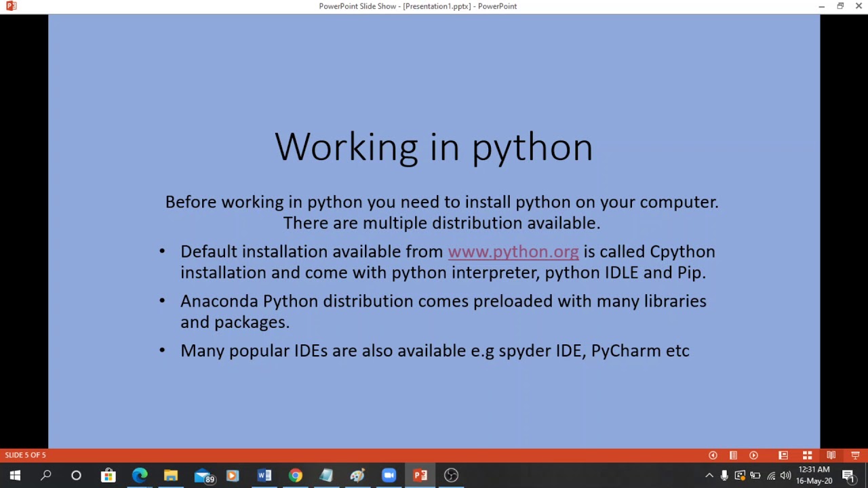Launch Microsoft Store from taskbar
868x488 pixels.
pyautogui.click(x=108, y=475)
